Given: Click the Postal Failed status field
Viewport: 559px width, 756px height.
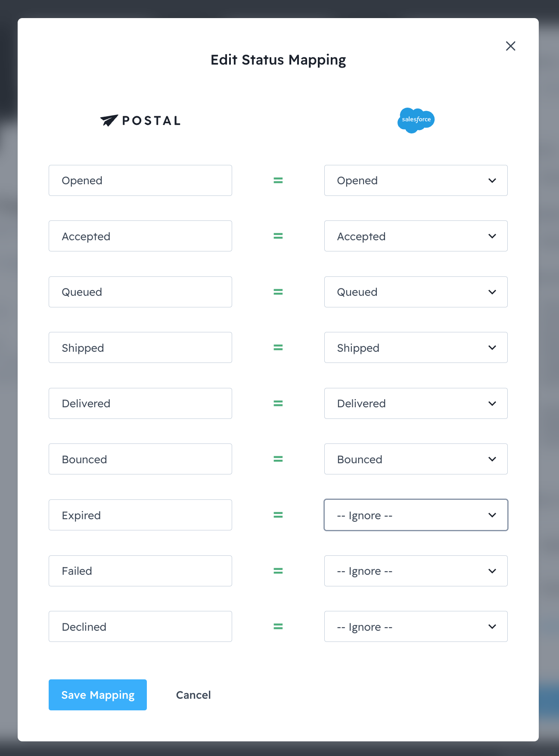Looking at the screenshot, I should [x=140, y=571].
